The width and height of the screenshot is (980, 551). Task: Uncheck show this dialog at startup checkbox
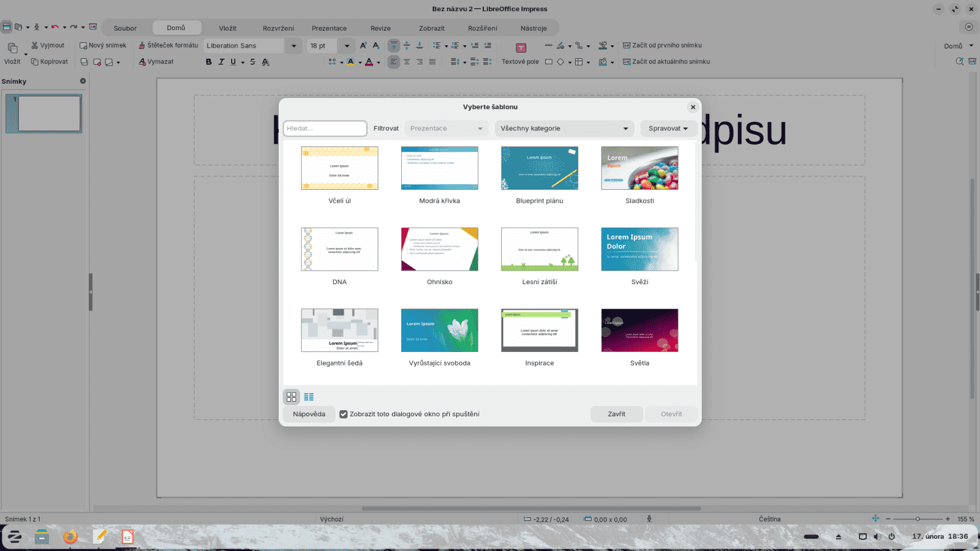344,414
